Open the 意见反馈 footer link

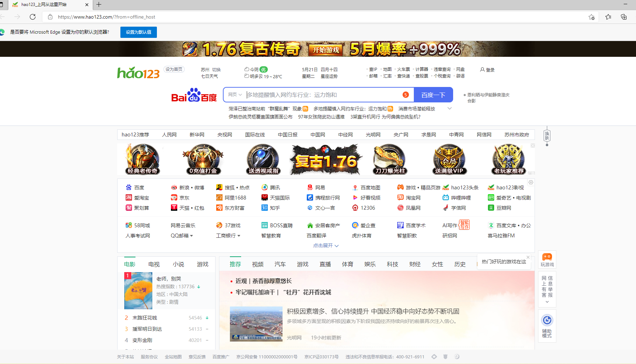pos(197,357)
